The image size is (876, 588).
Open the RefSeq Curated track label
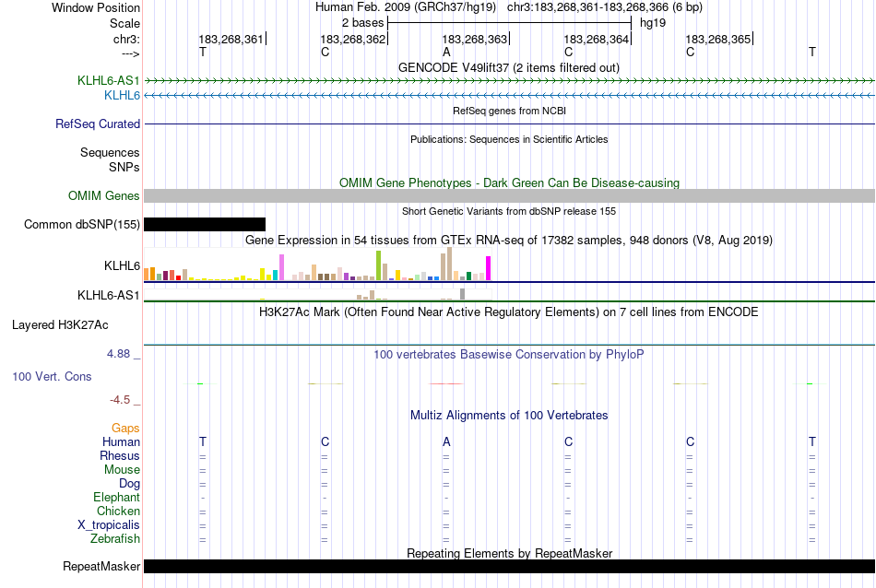pos(97,124)
